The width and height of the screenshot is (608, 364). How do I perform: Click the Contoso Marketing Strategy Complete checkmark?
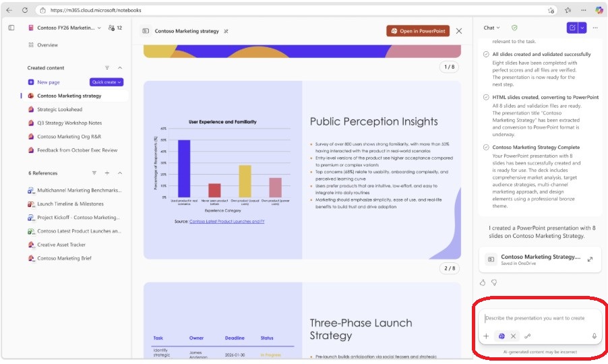(x=486, y=148)
